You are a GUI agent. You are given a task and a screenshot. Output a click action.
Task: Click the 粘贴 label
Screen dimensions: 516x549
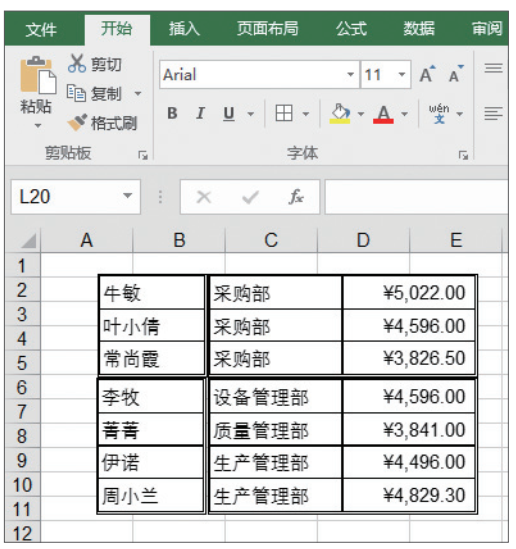(x=36, y=106)
